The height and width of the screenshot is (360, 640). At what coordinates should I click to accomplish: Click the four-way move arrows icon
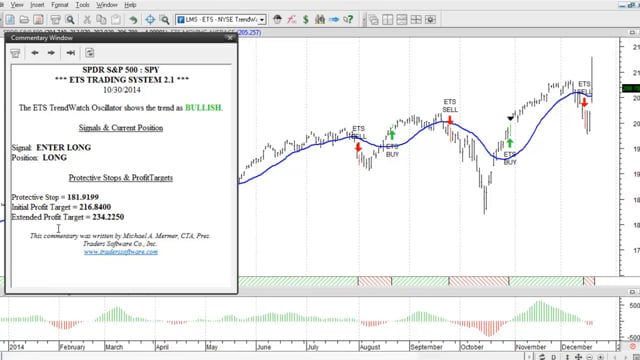(578, 357)
